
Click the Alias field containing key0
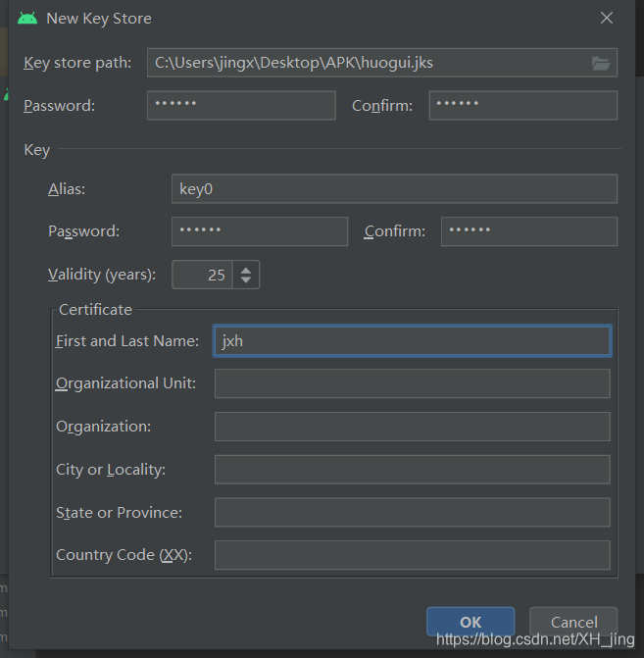(394, 189)
